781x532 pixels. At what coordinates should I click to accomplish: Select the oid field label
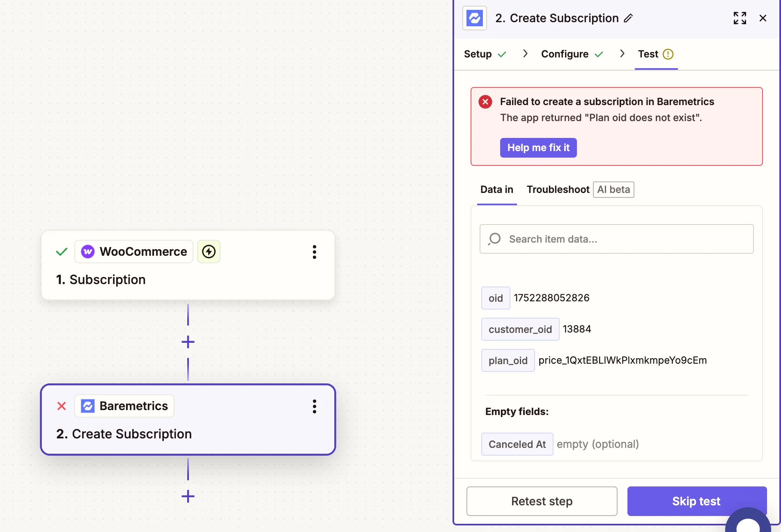click(496, 298)
